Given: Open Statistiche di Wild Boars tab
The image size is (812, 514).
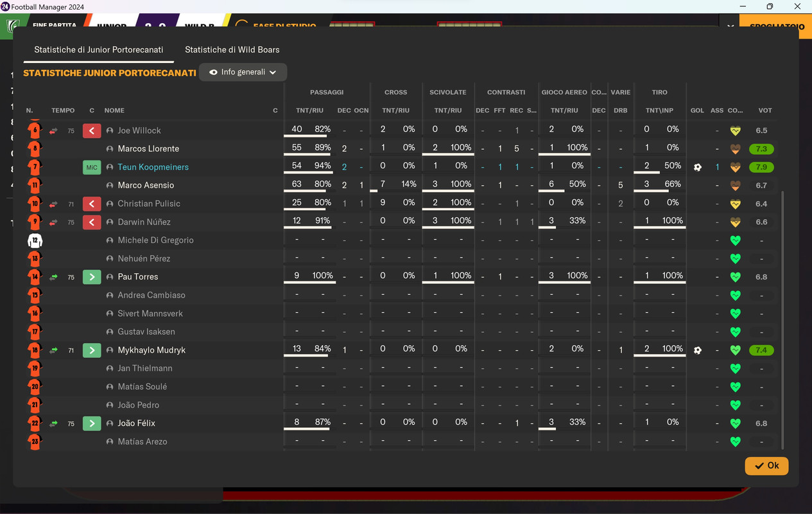Looking at the screenshot, I should (x=232, y=49).
